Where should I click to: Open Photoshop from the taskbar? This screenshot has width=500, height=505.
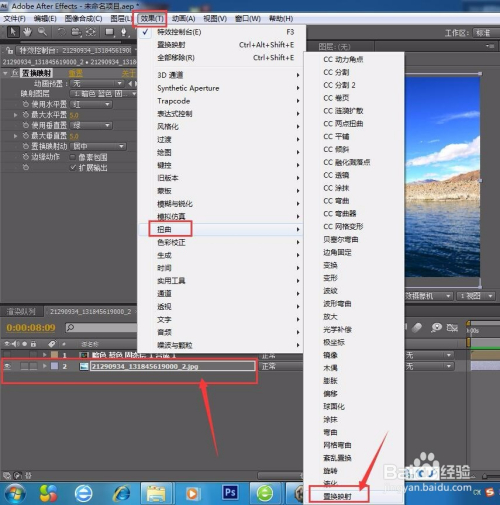(230, 492)
